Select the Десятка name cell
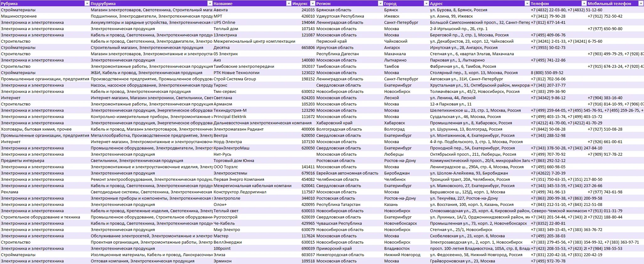 (x=252, y=47)
